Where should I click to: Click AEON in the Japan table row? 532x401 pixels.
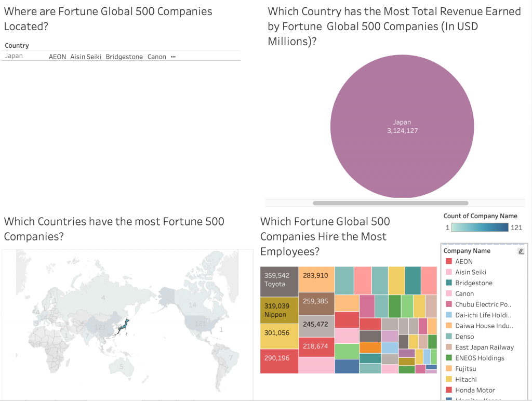click(x=57, y=57)
